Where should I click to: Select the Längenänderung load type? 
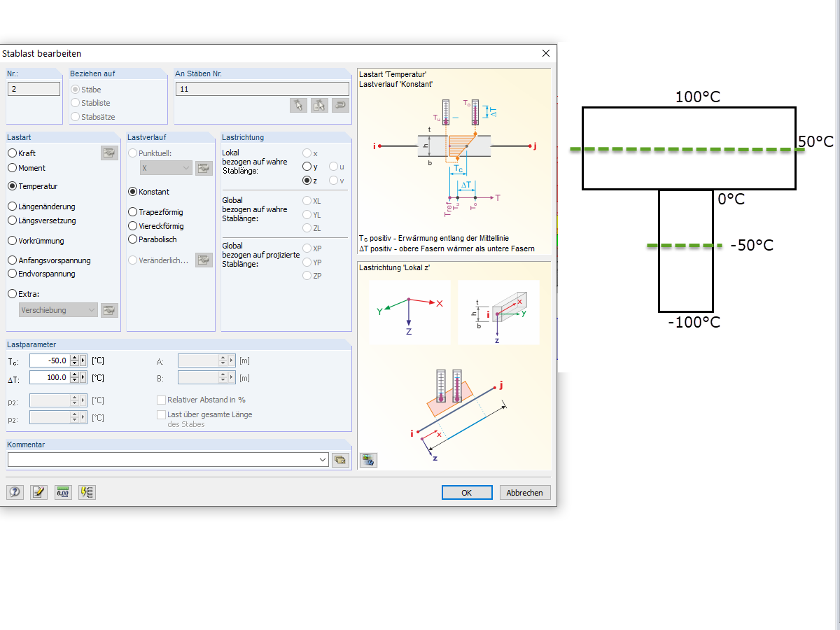tap(41, 206)
